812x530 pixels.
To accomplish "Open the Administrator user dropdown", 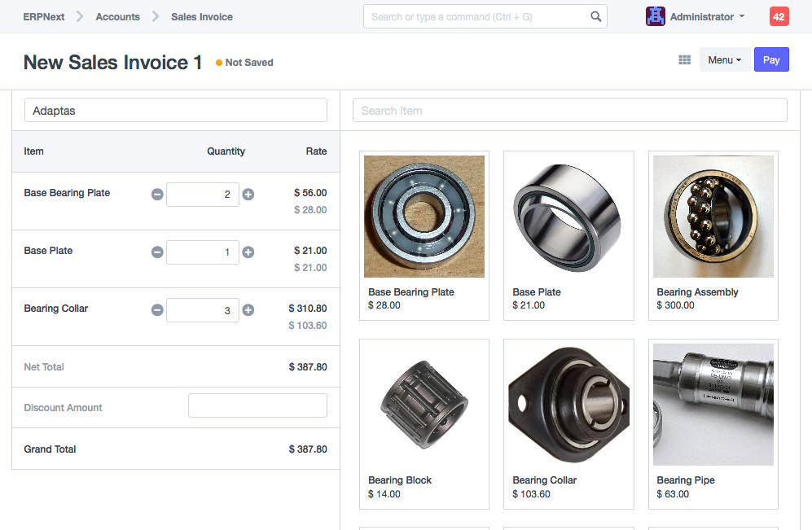I will (x=696, y=16).
